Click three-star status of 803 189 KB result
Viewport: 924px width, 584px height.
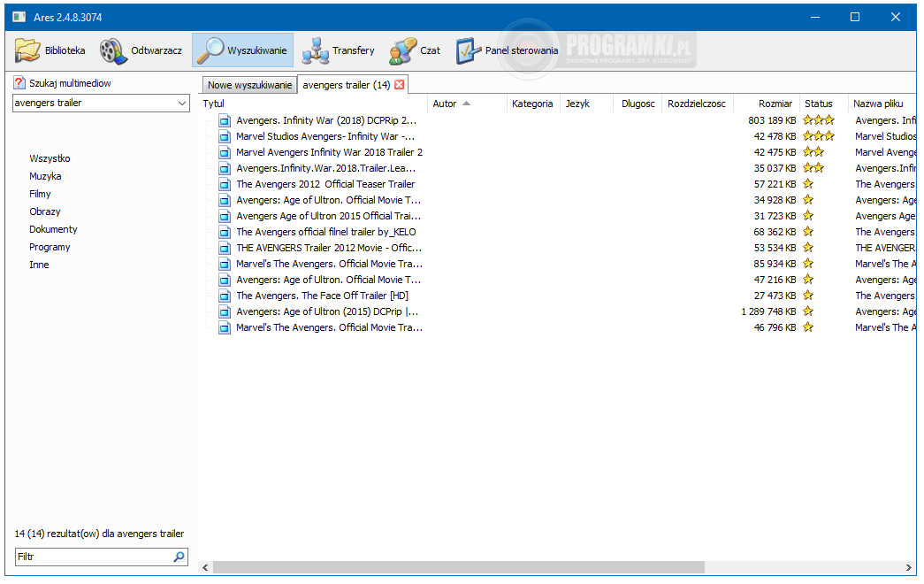pyautogui.click(x=819, y=120)
